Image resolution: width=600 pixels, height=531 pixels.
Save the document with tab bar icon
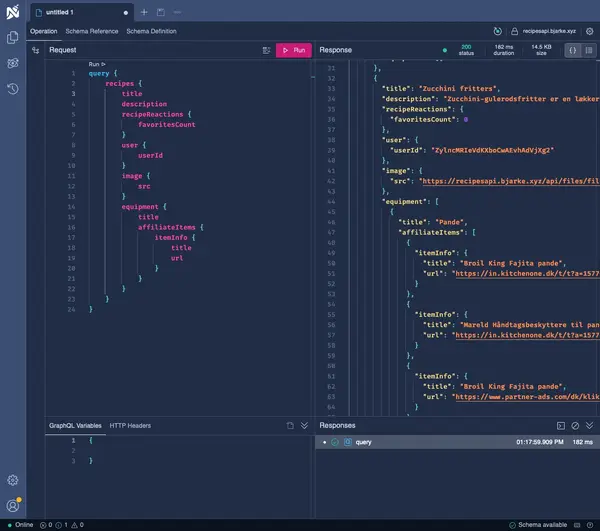[x=161, y=12]
